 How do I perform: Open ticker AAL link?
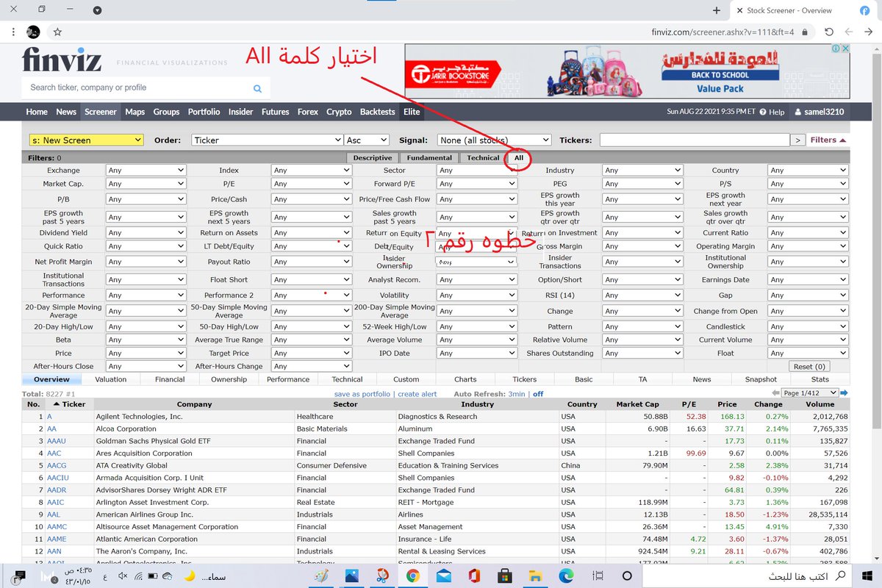(x=55, y=514)
